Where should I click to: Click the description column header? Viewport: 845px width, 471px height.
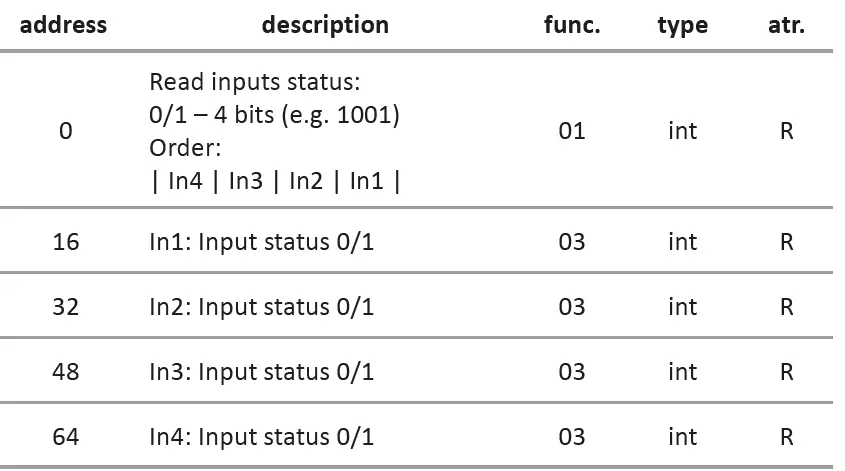325,25
